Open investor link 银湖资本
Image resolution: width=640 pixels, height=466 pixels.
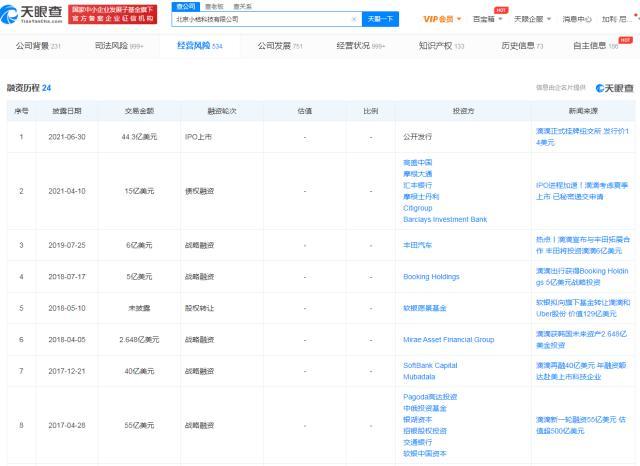click(418, 419)
